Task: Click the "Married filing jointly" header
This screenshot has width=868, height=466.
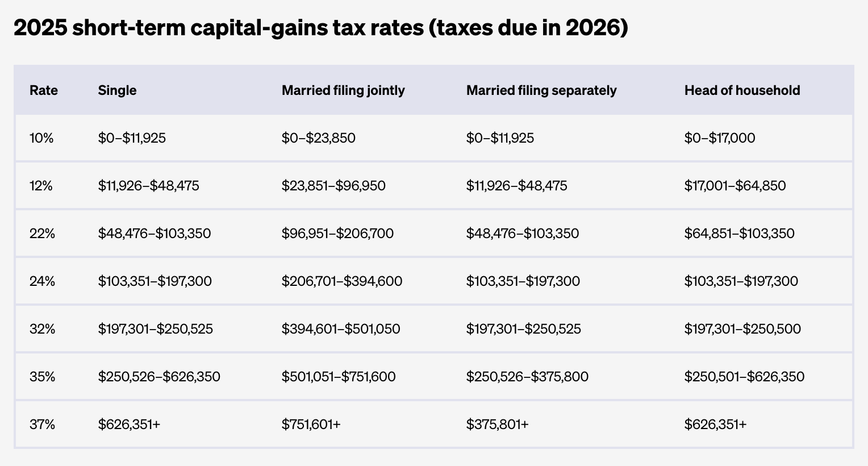Action: (x=343, y=90)
